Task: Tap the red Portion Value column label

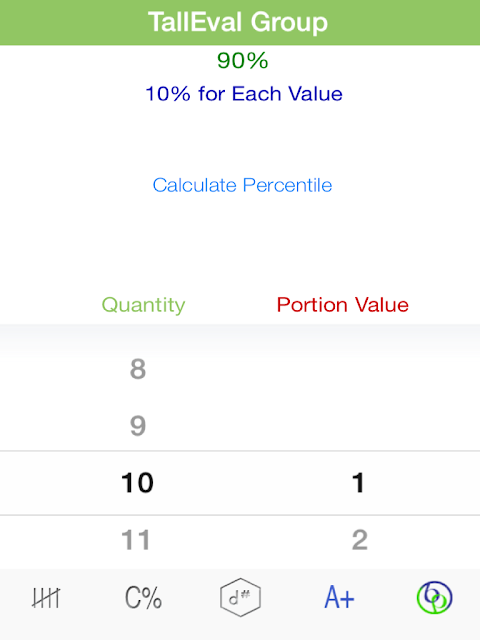Action: (x=342, y=304)
